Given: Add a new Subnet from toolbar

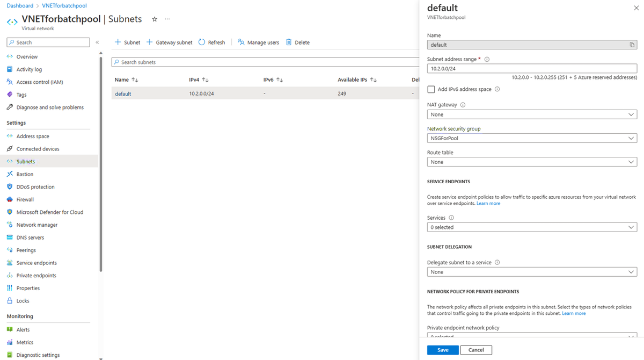Looking at the screenshot, I should click(128, 42).
